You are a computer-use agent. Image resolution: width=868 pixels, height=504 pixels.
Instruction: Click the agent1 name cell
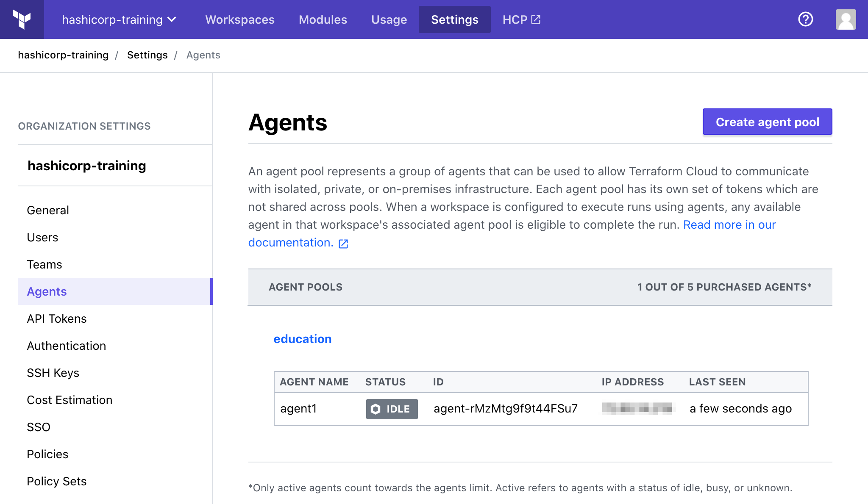(298, 409)
